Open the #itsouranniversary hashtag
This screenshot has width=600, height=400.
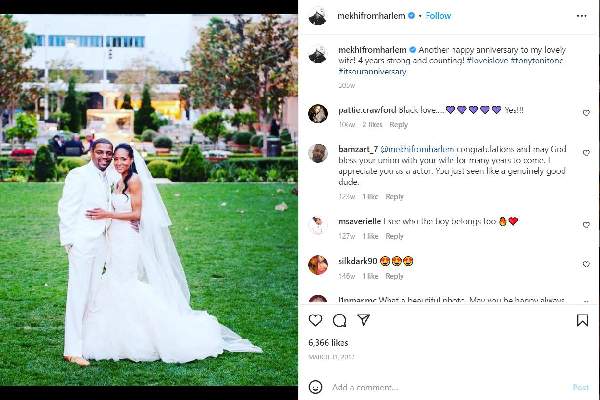(x=372, y=71)
